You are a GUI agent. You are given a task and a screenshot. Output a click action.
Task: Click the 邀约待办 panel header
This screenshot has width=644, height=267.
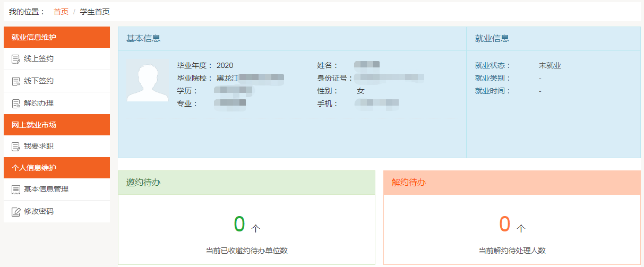pos(246,183)
